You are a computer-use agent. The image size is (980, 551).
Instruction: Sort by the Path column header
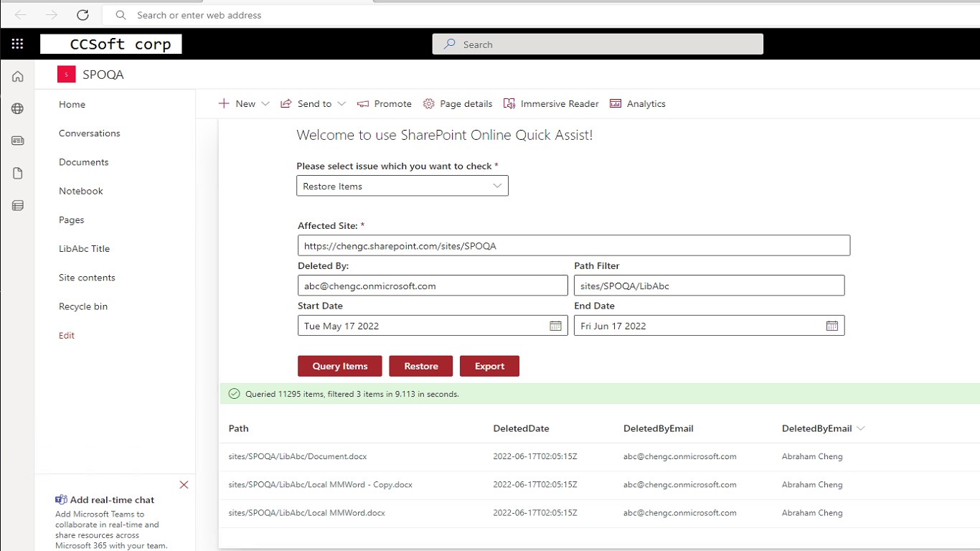point(239,428)
